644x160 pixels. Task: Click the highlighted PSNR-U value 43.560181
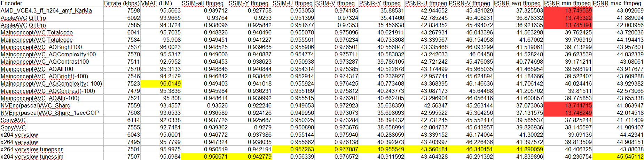coord(426,150)
